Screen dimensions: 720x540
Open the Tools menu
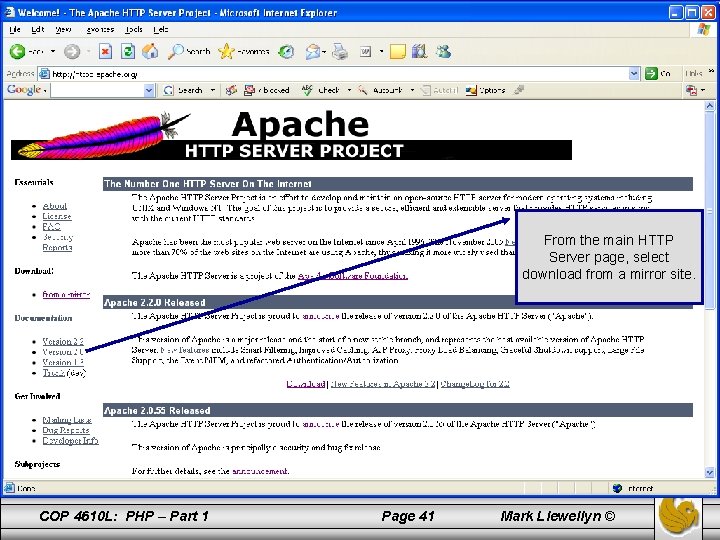(134, 29)
